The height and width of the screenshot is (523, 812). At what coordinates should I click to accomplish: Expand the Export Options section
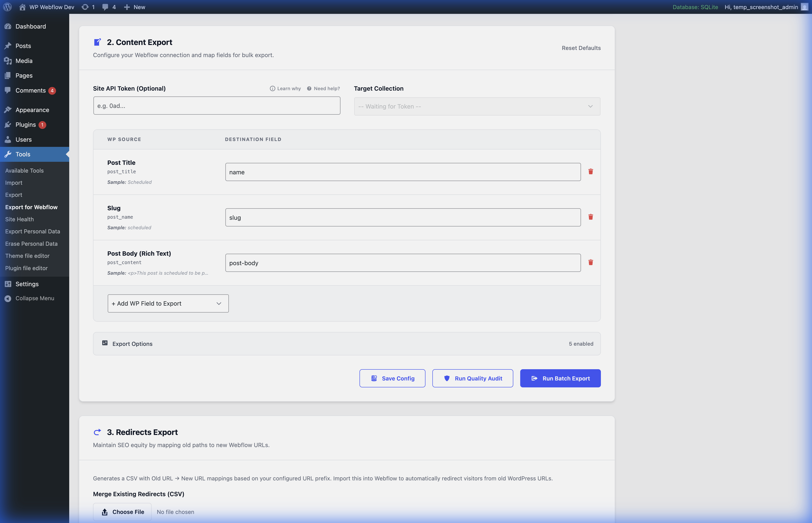[x=346, y=343]
